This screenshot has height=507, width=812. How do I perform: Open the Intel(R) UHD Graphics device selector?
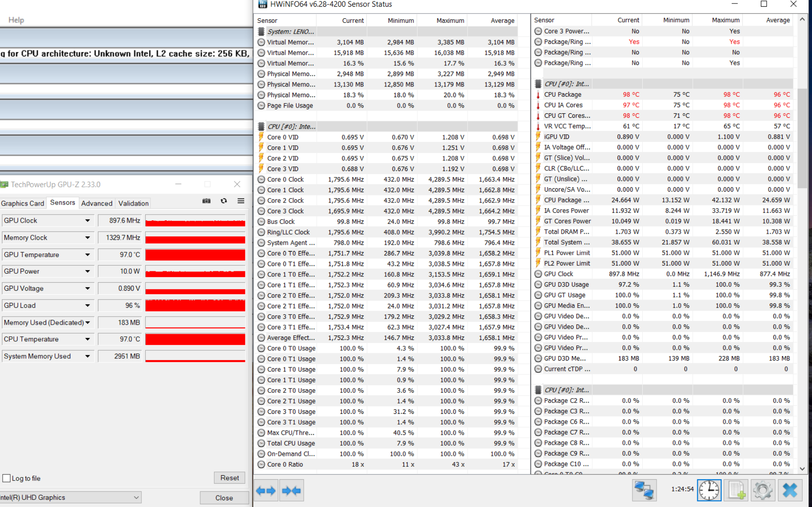pyautogui.click(x=70, y=497)
